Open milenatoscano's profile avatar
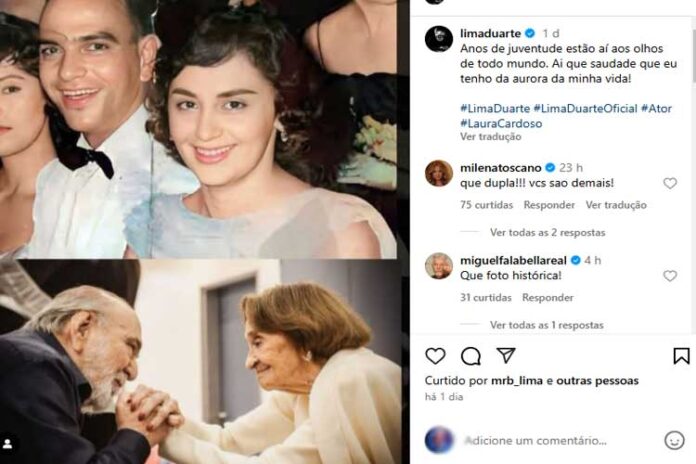The image size is (696, 464). click(439, 172)
